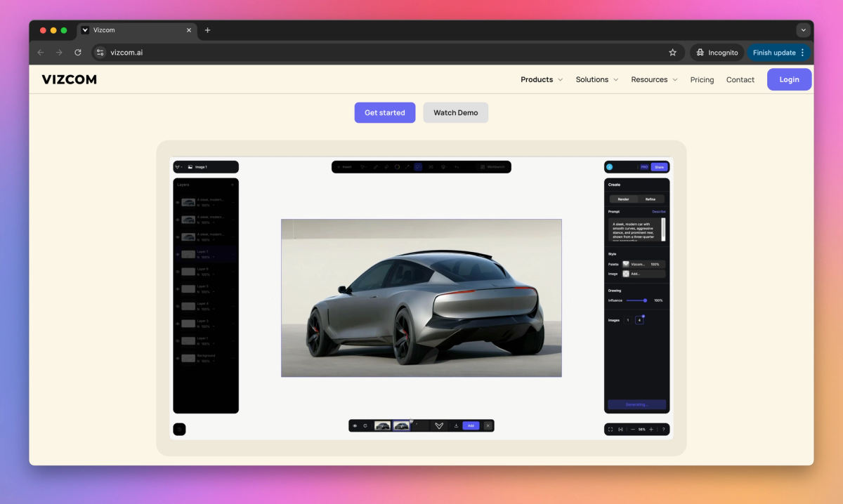Hide the topmost car sketch layer
843x504 pixels.
pos(178,203)
